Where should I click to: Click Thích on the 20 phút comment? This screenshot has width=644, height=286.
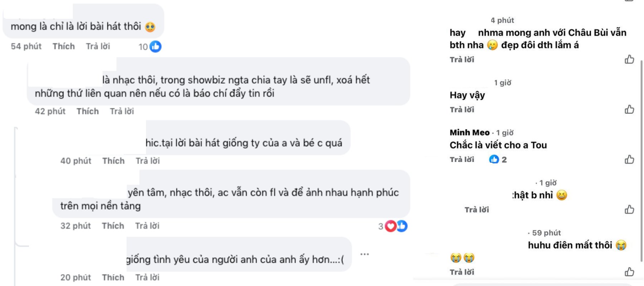[113, 277]
